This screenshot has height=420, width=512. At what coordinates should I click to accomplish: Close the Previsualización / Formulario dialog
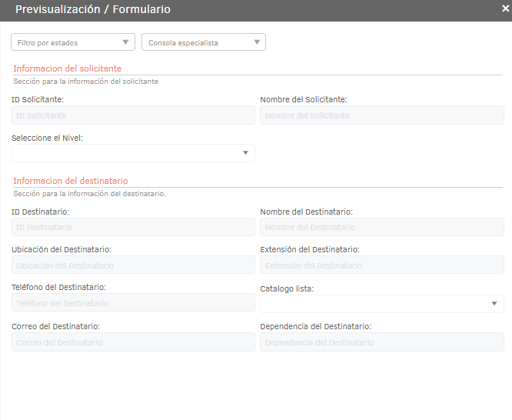coord(506,8)
